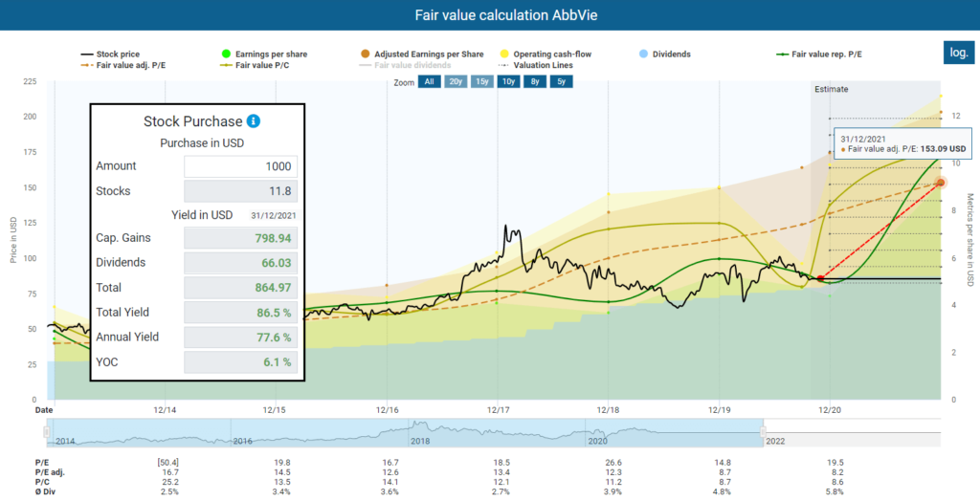Viewport: 980px width, 501px height.
Task: Toggle the Stock price legend series
Action: click(110, 54)
